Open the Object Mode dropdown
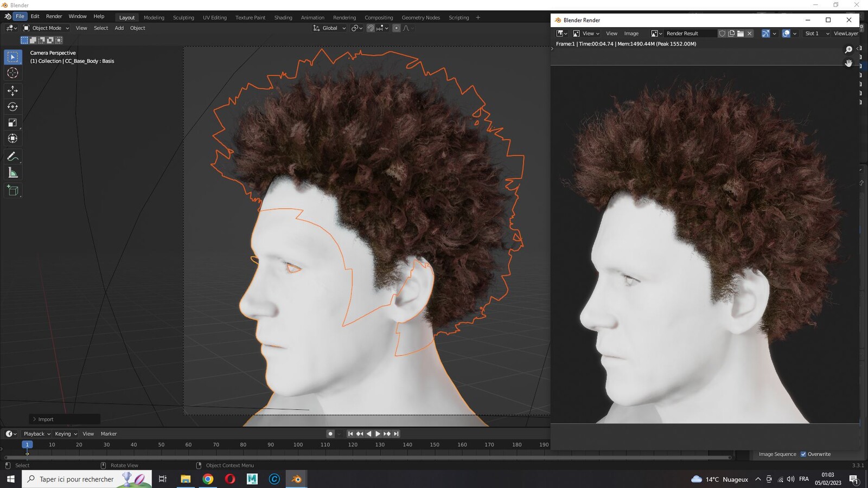The height and width of the screenshot is (488, 868). (x=46, y=28)
